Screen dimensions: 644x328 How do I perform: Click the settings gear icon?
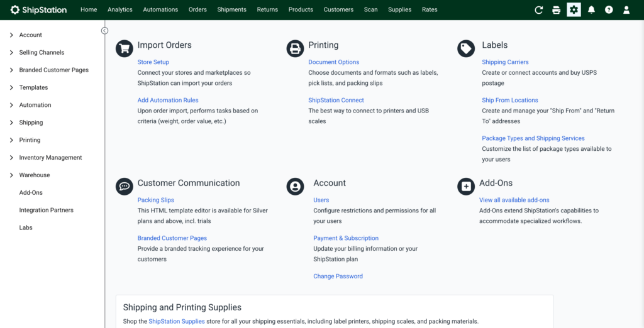pos(574,10)
